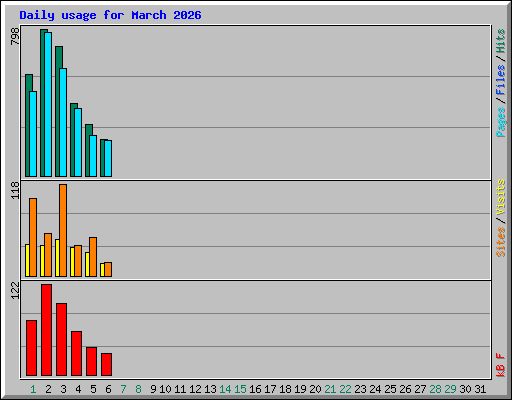512x400 pixels.
Task: Click the cyan files bar for day 1
Action: 33,134
